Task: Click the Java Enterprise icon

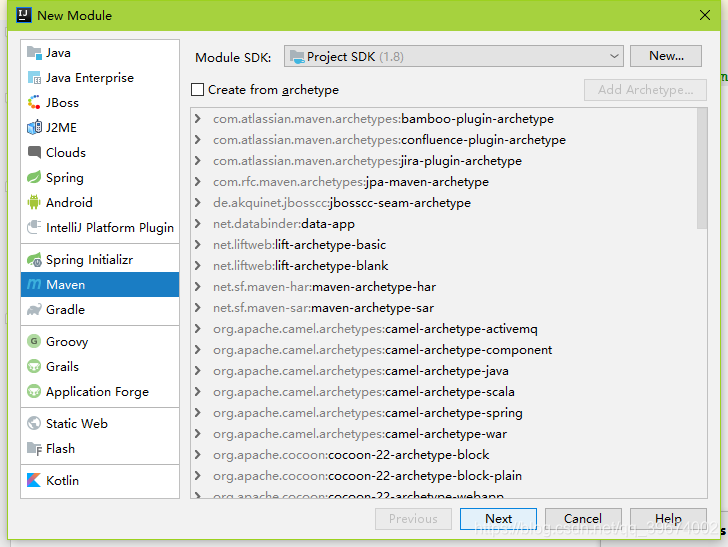Action: point(34,78)
